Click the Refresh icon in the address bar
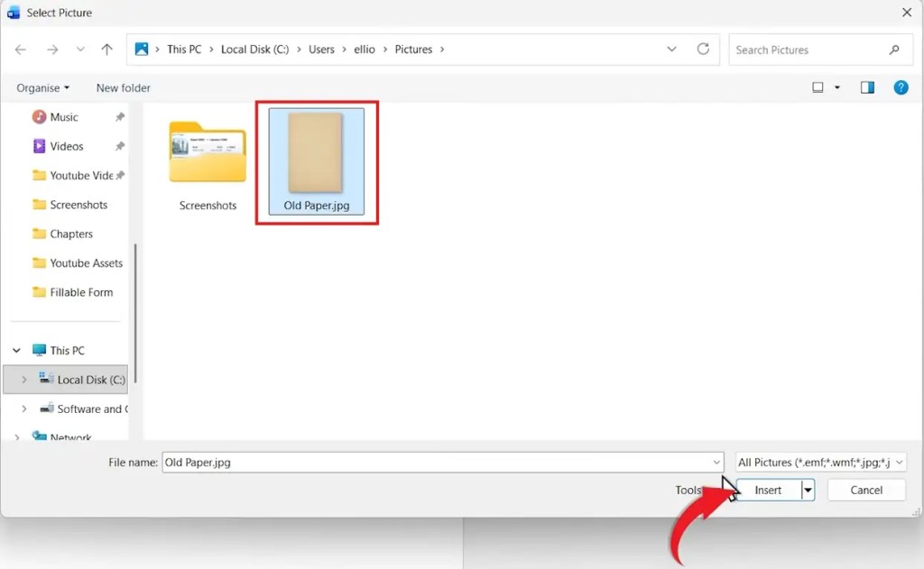924x569 pixels. (703, 50)
